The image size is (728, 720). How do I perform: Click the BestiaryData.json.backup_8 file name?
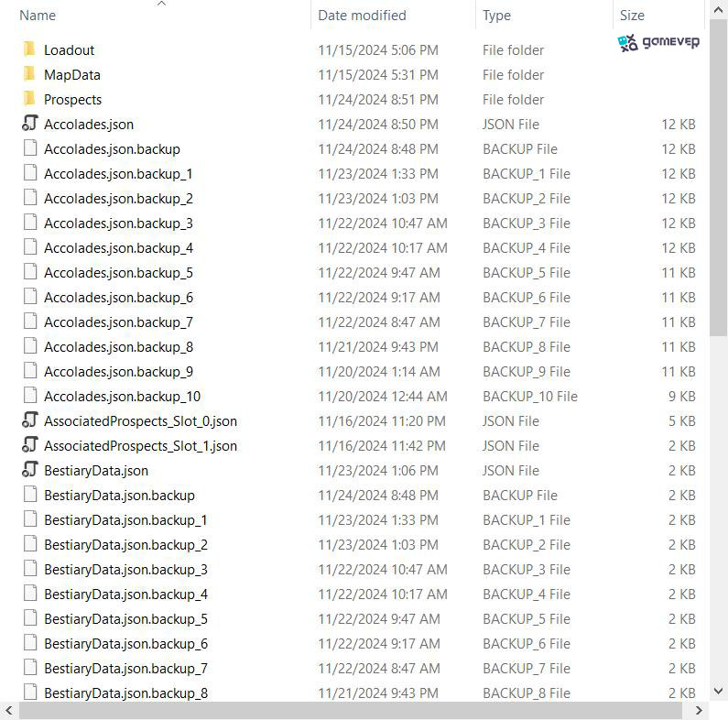click(125, 693)
